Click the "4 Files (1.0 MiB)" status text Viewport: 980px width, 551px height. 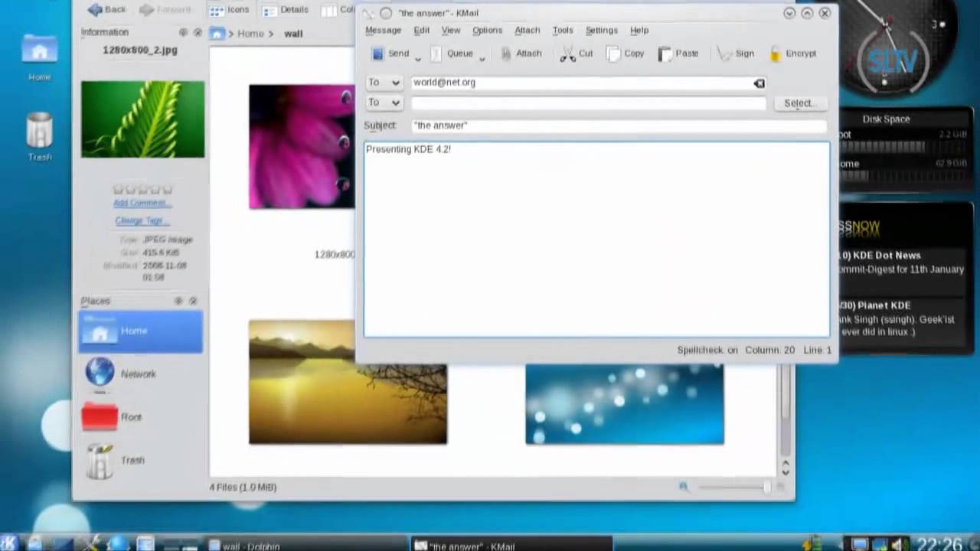[243, 487]
